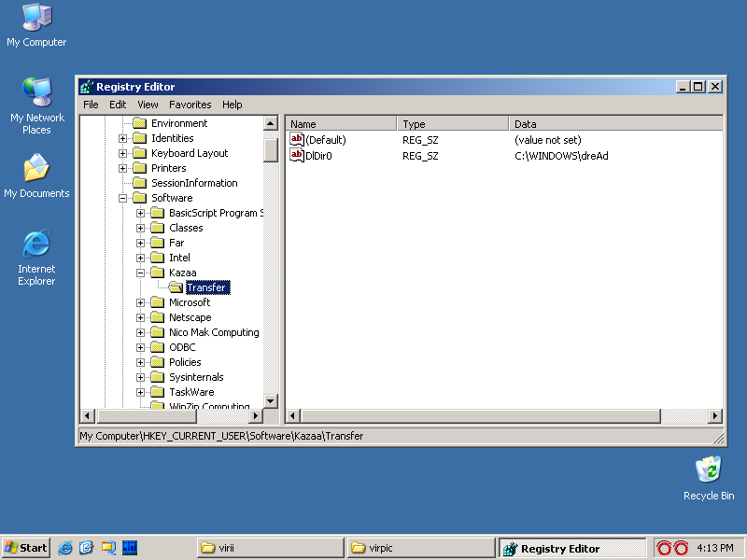Click the ODBC folder icon
Image resolution: width=747 pixels, height=560 pixels.
click(158, 347)
